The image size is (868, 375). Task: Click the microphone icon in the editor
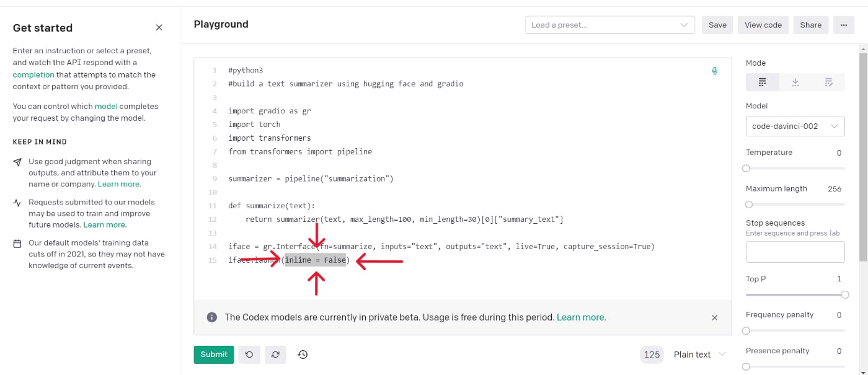pos(715,71)
